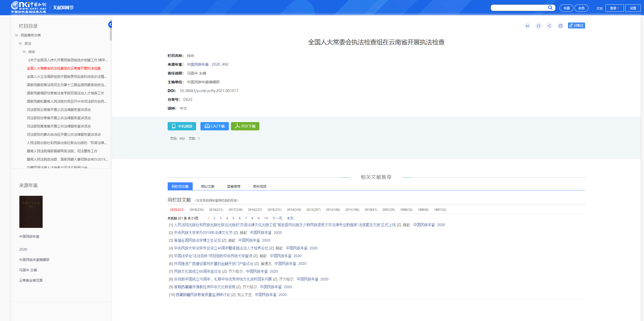Click the CNKI logo

pos(28,7)
